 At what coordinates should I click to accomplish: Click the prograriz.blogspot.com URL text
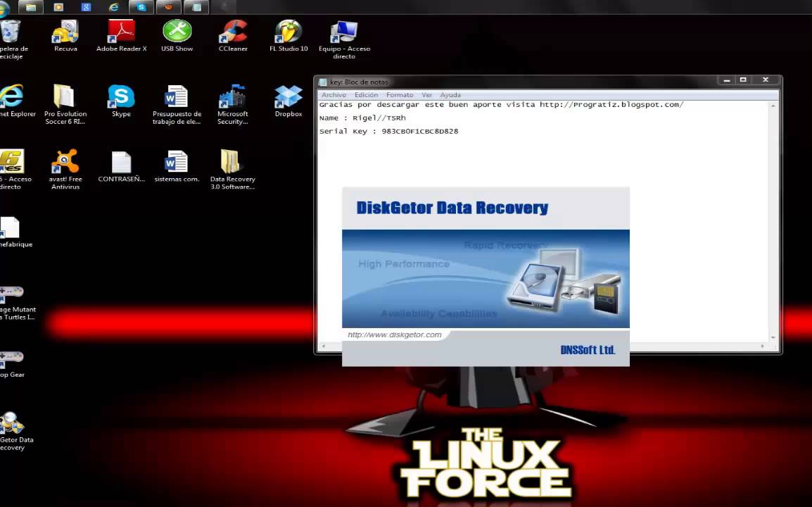(x=611, y=104)
